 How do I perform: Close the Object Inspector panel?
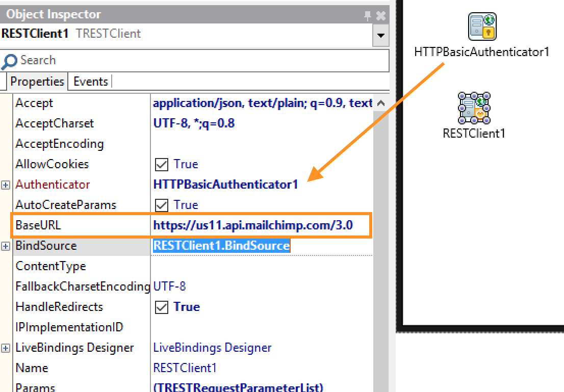point(380,16)
